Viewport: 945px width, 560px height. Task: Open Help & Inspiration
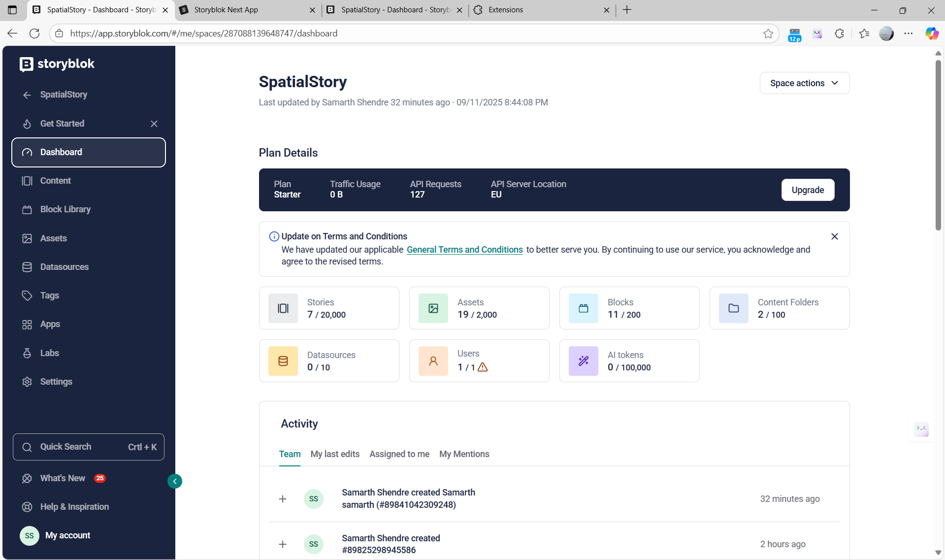(65, 507)
